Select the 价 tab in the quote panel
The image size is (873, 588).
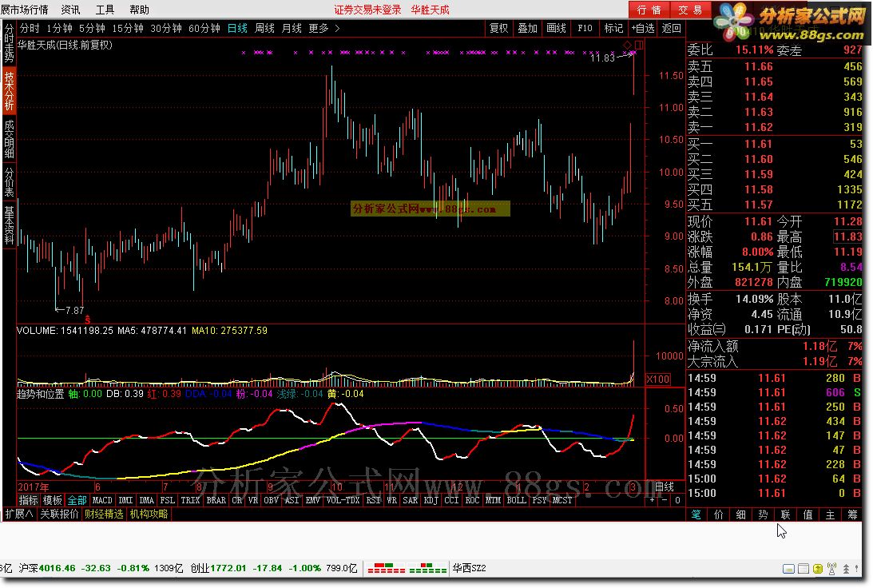[x=718, y=515]
